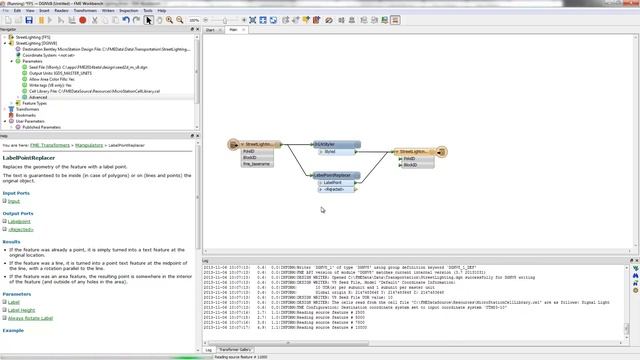The image size is (640, 360).
Task: Open the View menu
Action: click(30, 11)
